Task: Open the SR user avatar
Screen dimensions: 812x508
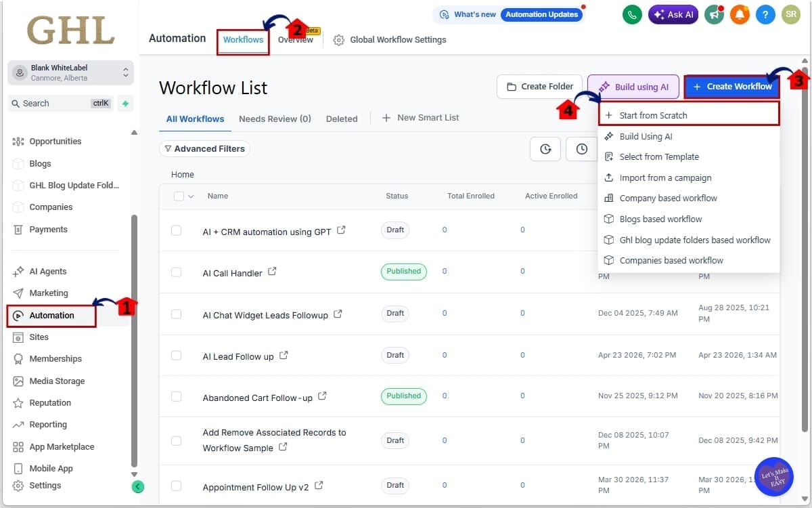Action: 790,14
